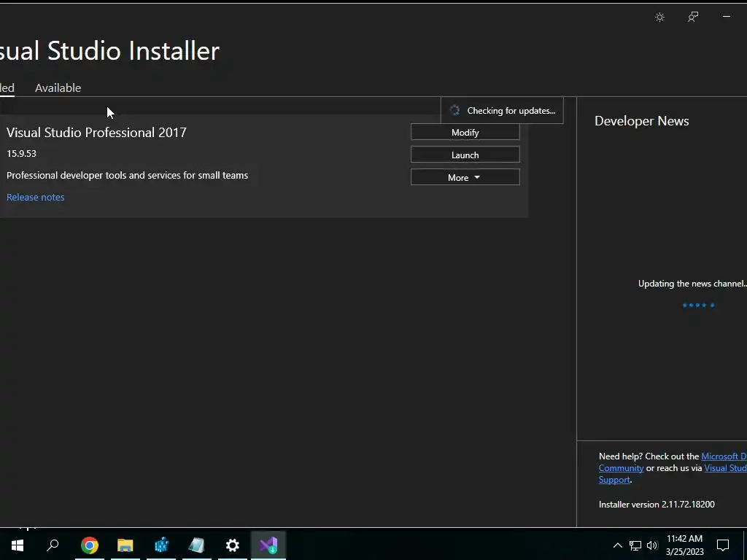Click the Visual Studio Installer taskbar icon
The width and height of the screenshot is (747, 560).
click(268, 545)
